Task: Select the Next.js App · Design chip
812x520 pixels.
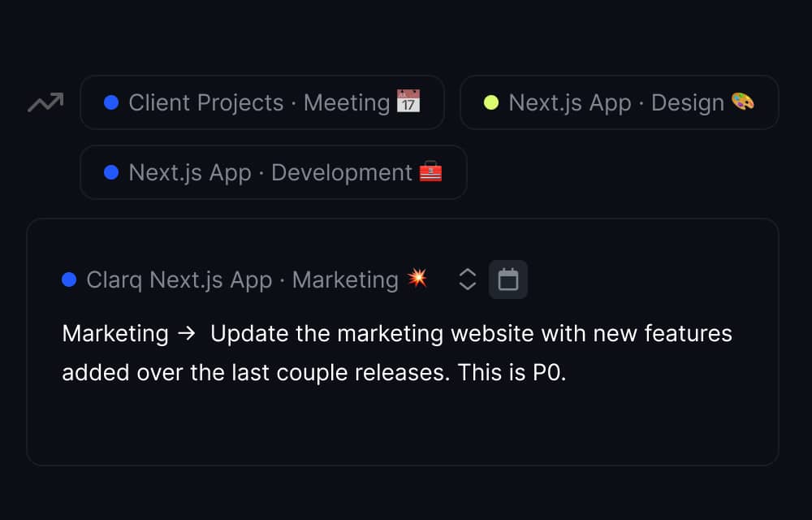Action: point(619,102)
